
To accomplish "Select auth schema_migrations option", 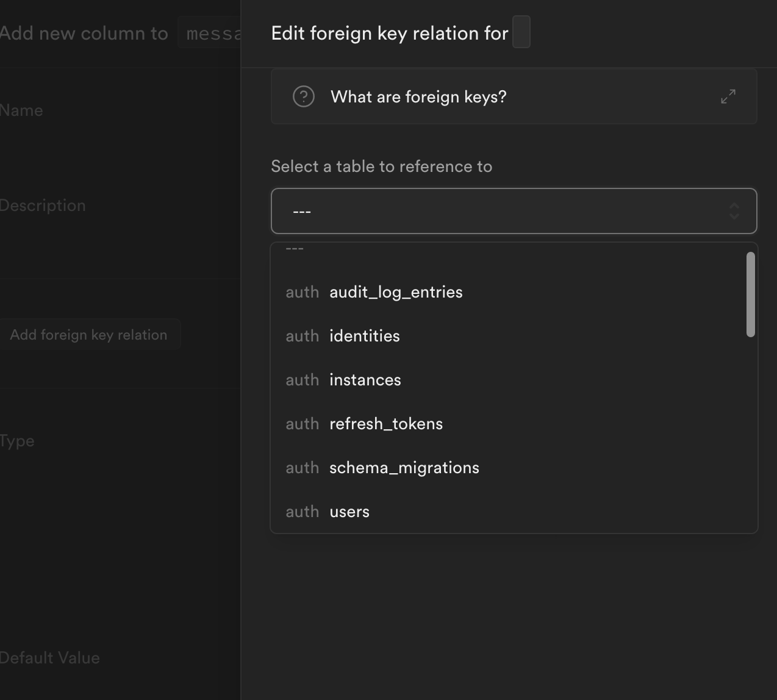I will [404, 468].
